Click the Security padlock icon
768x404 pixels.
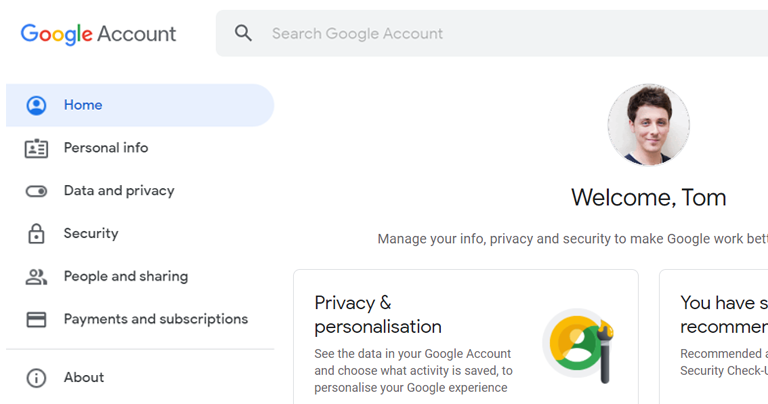(36, 234)
